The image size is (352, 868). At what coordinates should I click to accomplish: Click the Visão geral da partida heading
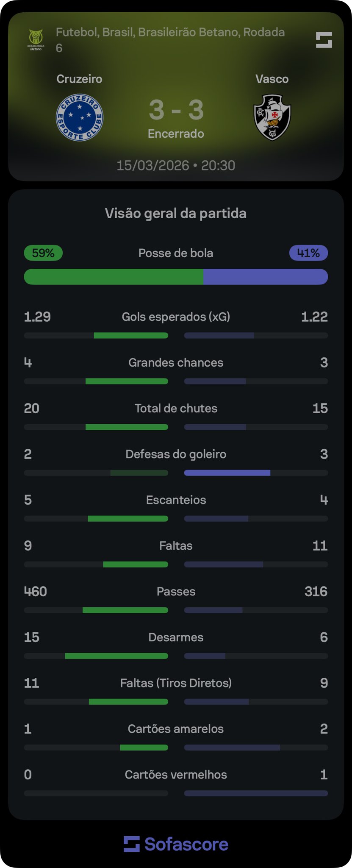tap(176, 213)
